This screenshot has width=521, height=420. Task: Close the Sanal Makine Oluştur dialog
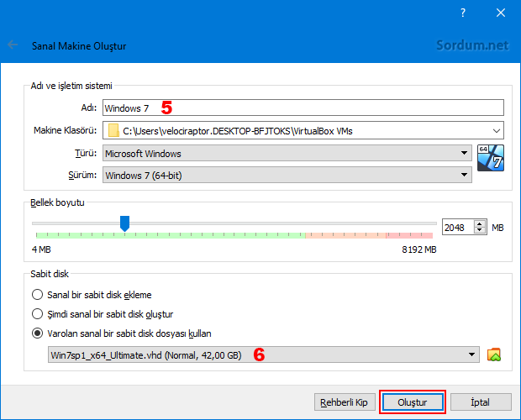click(x=500, y=13)
